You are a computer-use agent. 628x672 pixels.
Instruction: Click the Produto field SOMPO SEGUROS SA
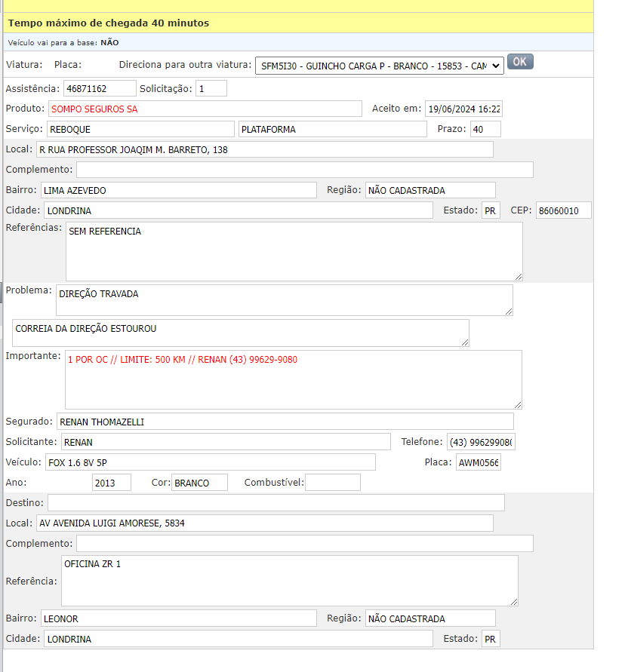(x=205, y=109)
